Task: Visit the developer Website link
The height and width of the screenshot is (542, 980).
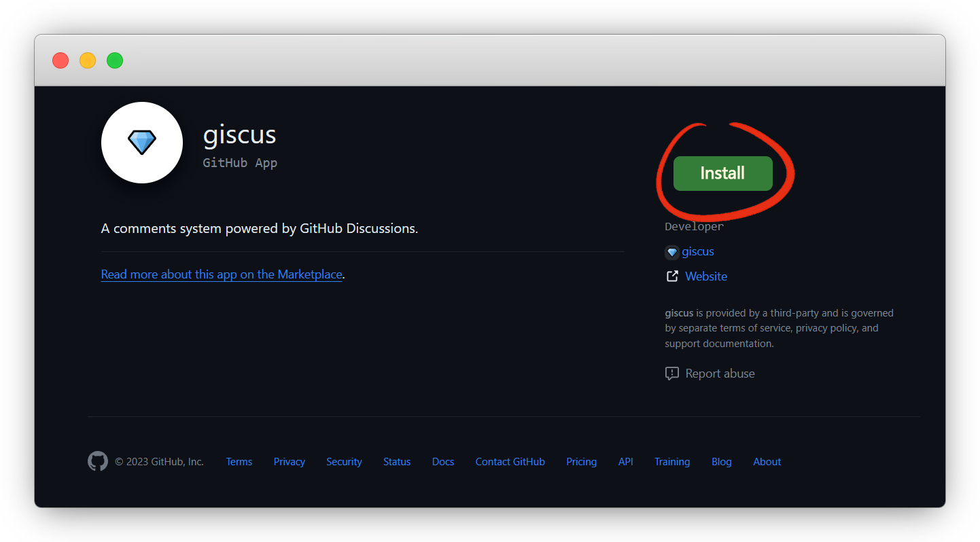Action: pos(706,276)
